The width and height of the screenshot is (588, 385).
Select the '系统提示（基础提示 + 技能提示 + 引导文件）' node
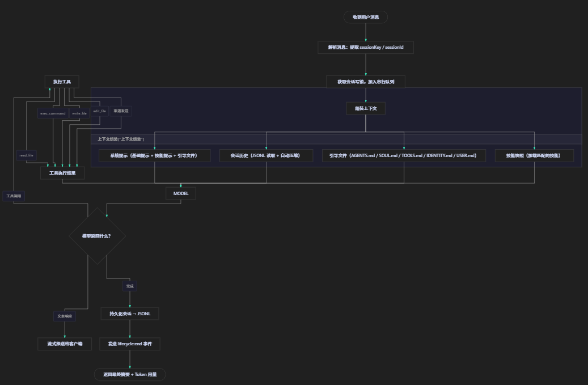pos(154,155)
